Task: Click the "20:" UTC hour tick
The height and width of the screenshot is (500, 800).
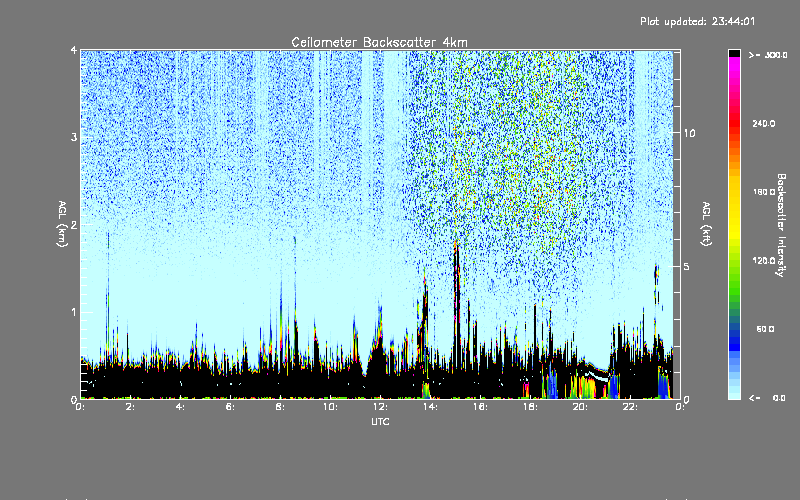Action: click(x=580, y=407)
